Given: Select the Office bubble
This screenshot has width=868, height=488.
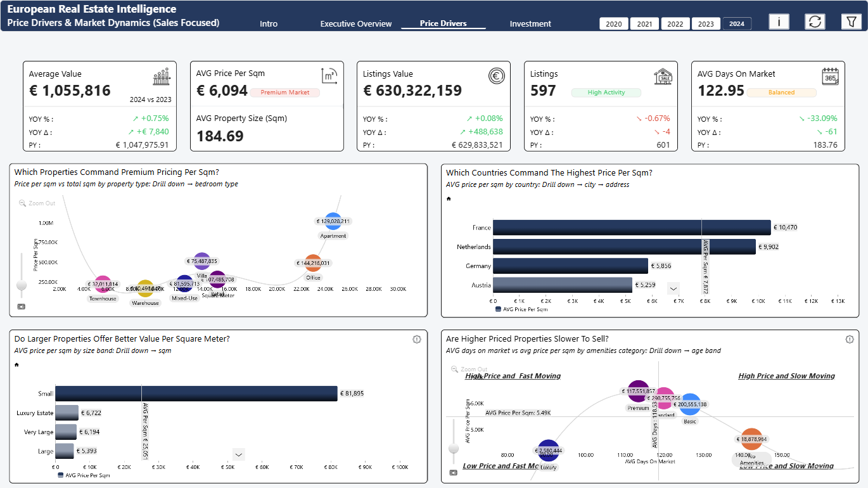Looking at the screenshot, I should pos(313,263).
